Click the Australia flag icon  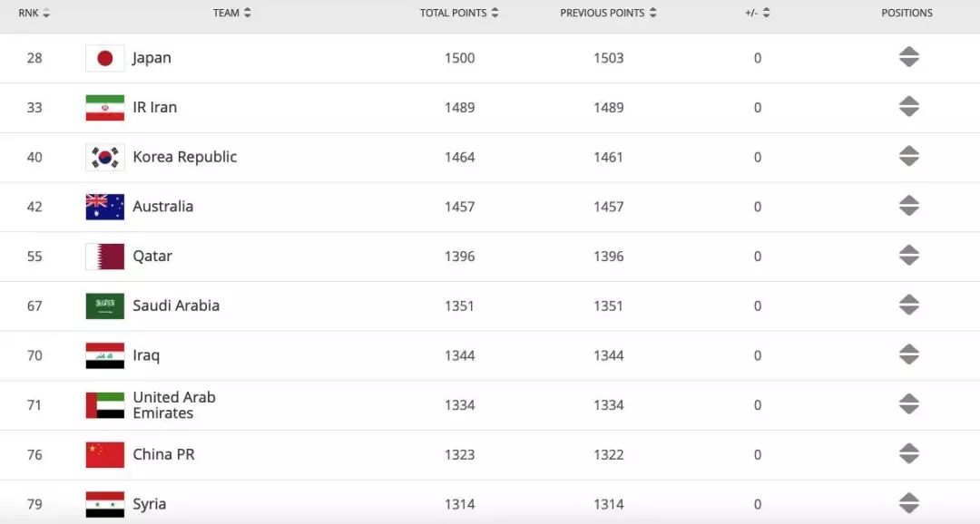(105, 207)
